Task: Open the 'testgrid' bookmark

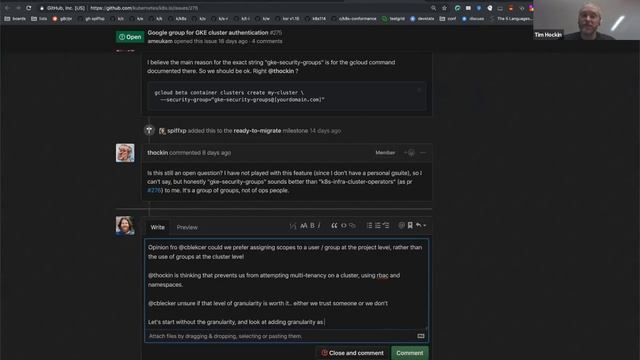Action: click(x=393, y=18)
